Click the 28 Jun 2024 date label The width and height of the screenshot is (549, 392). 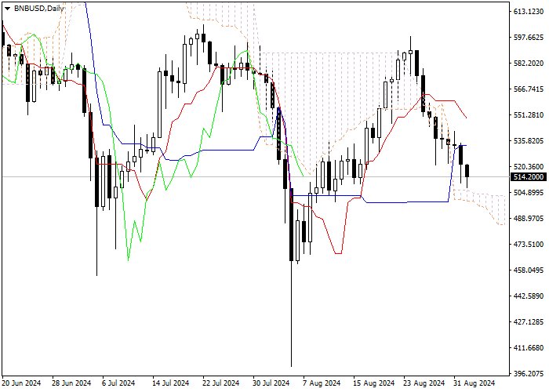(72, 383)
